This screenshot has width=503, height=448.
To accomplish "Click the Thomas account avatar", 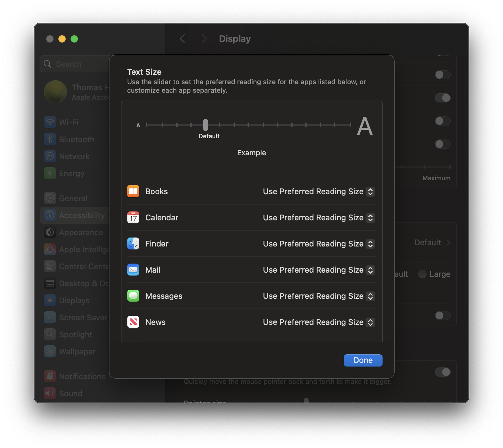I will 55,92.
